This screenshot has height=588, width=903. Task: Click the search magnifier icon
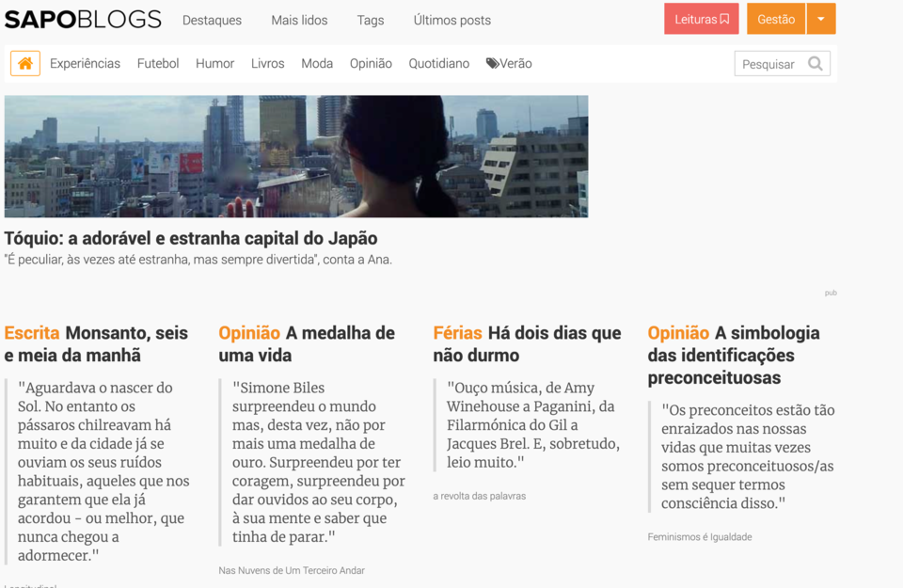[x=815, y=64]
